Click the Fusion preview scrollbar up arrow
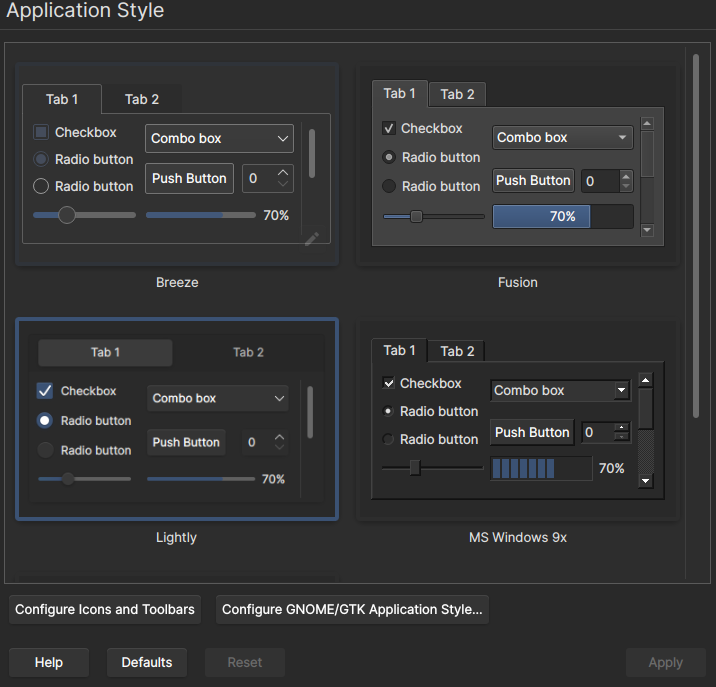The width and height of the screenshot is (716, 687). (x=647, y=124)
